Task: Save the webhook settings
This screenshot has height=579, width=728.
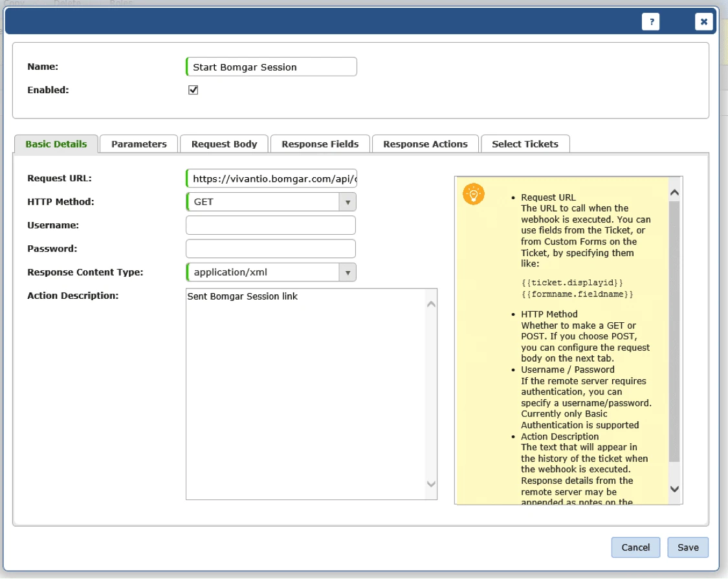Action: [x=688, y=547]
